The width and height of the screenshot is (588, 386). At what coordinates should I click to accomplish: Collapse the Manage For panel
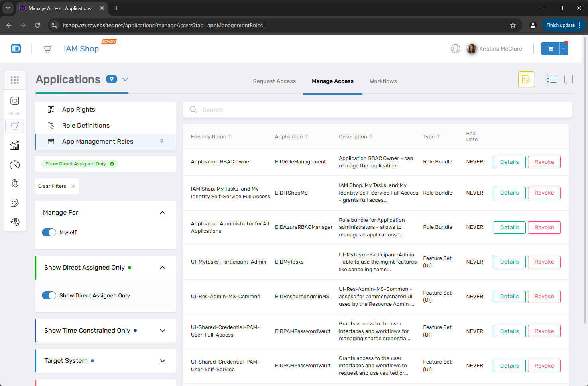(163, 213)
